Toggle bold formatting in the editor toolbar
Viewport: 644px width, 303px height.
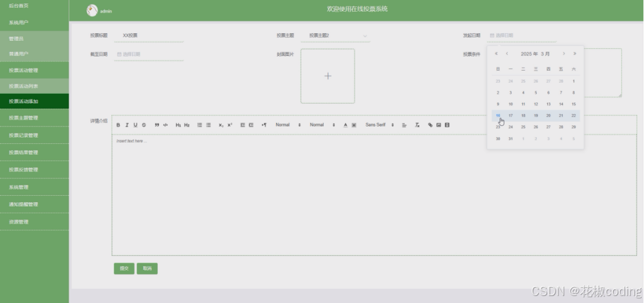[x=118, y=125]
